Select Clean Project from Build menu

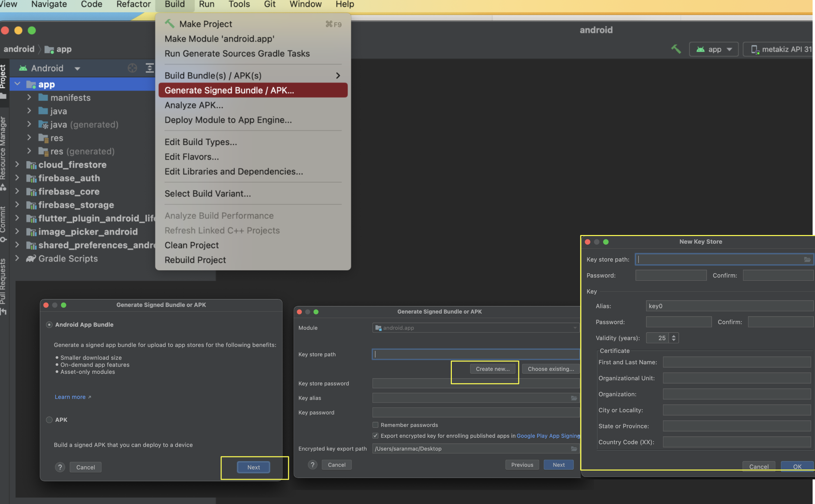click(192, 245)
